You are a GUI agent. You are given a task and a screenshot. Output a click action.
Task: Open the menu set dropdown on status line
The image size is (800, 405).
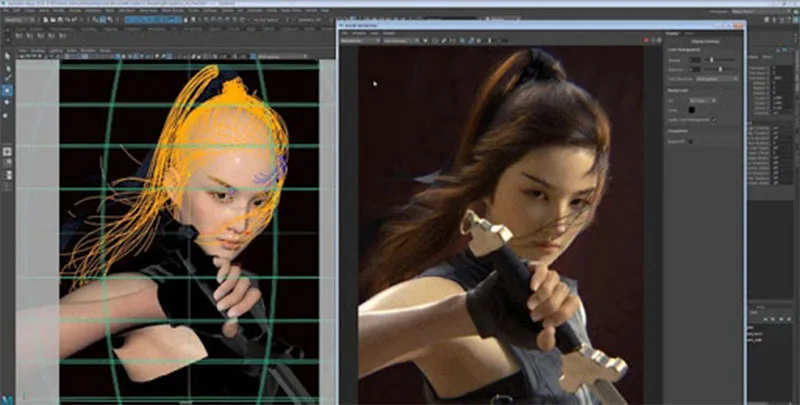18,20
